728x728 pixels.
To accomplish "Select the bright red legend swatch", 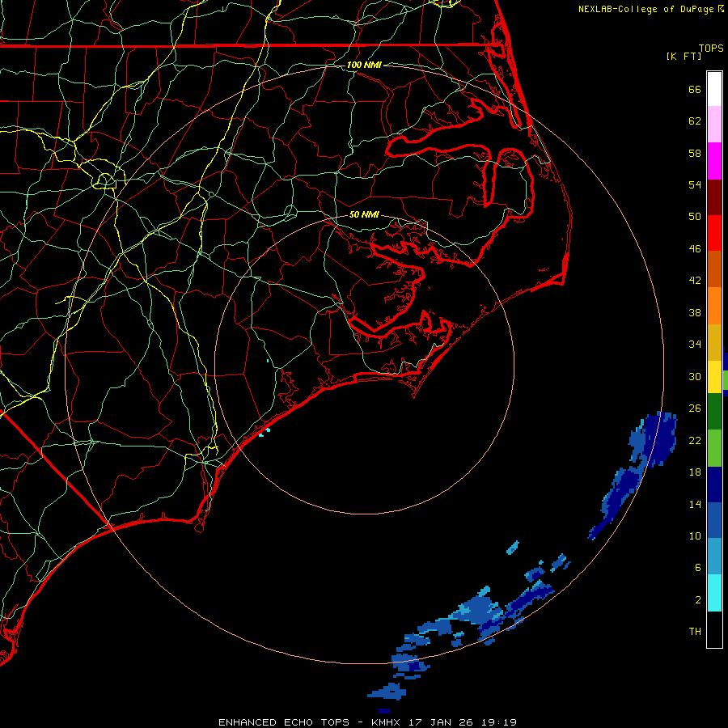I will 714,233.
